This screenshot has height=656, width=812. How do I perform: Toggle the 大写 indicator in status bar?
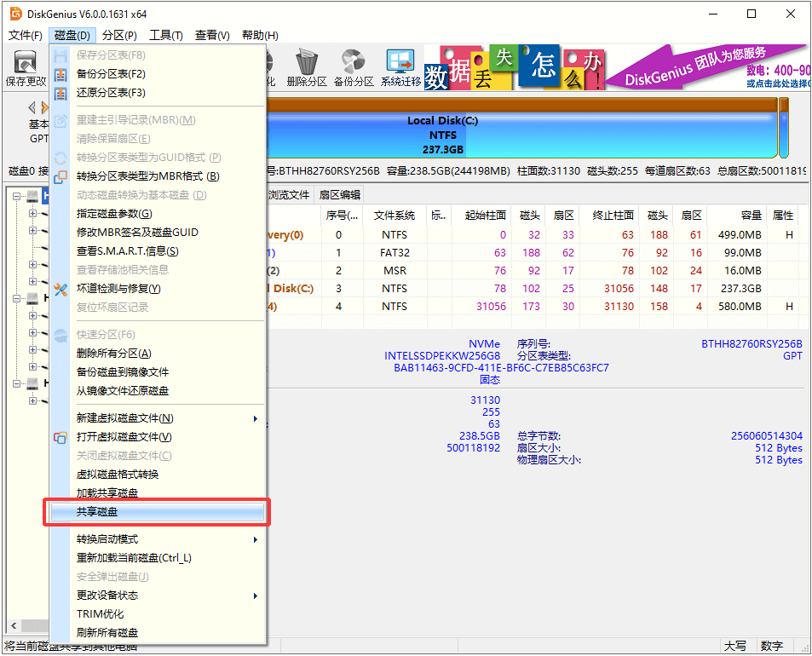click(x=735, y=646)
